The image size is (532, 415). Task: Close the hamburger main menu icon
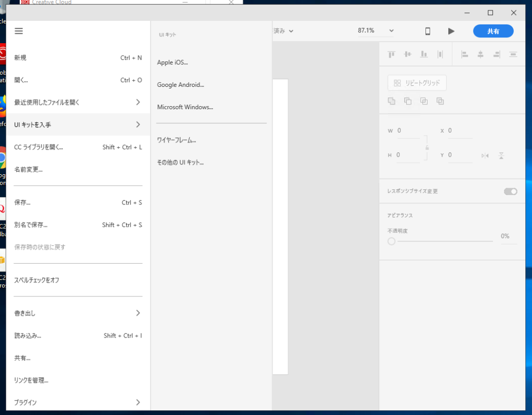[19, 31]
